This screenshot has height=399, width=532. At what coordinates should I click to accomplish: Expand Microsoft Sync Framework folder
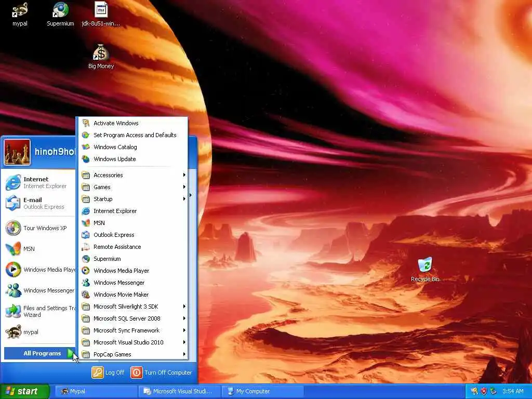pos(134,330)
